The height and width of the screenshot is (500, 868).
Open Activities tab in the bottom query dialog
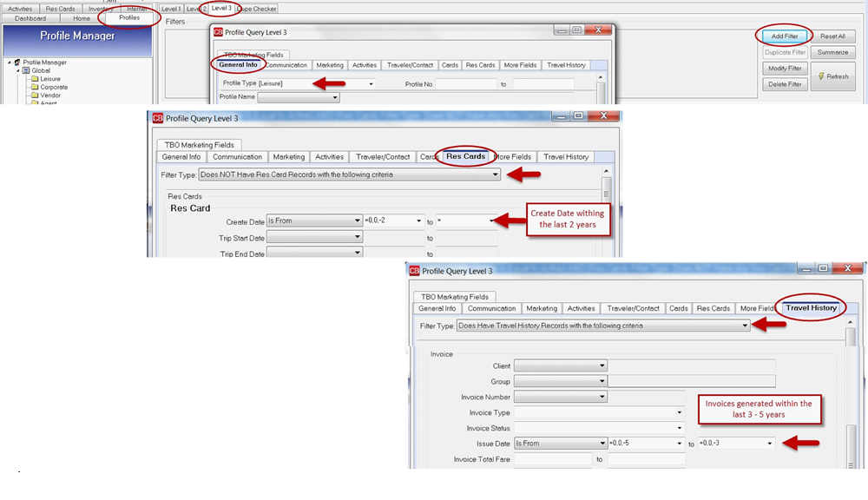click(582, 308)
